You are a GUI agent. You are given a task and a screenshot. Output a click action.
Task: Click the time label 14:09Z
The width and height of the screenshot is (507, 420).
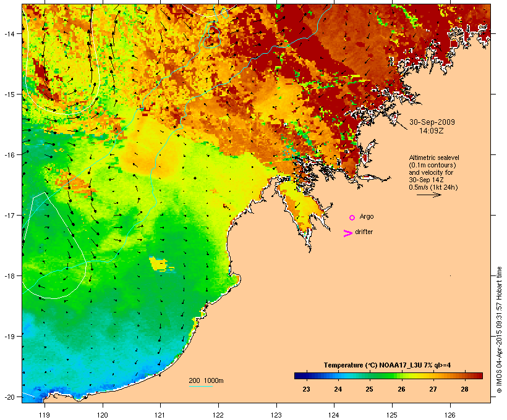(x=432, y=131)
